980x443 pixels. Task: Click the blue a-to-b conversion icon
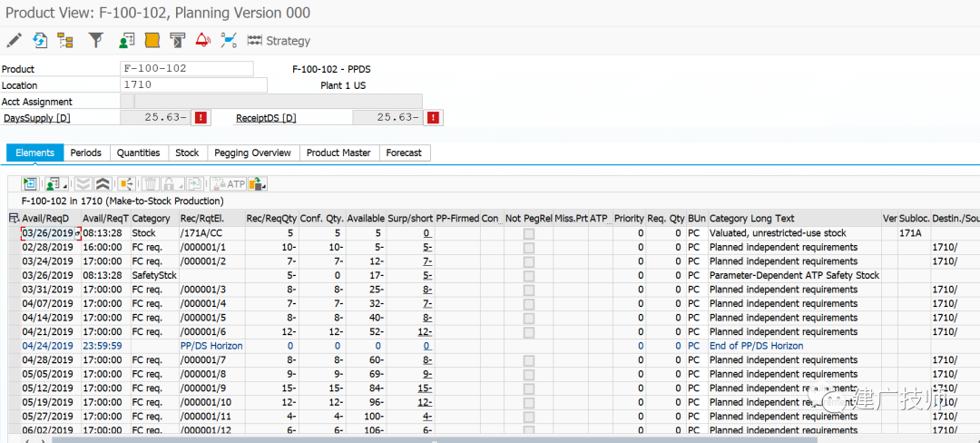229,41
